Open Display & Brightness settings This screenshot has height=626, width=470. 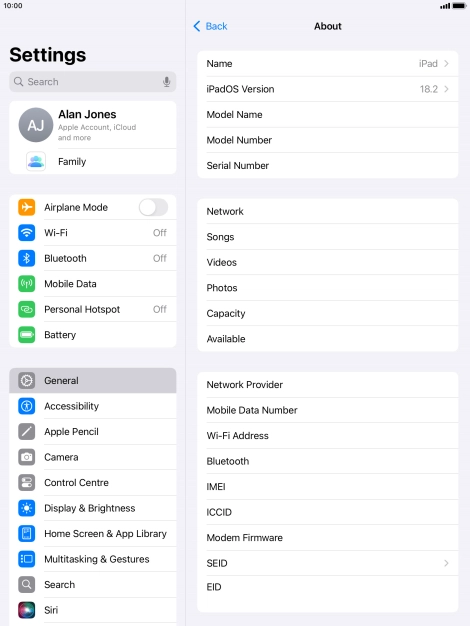pyautogui.click(x=93, y=508)
